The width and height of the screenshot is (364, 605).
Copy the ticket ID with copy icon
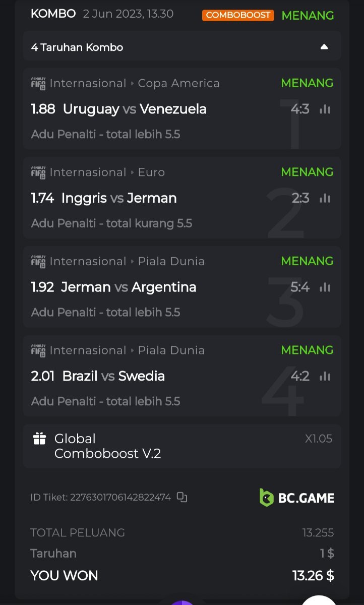182,498
